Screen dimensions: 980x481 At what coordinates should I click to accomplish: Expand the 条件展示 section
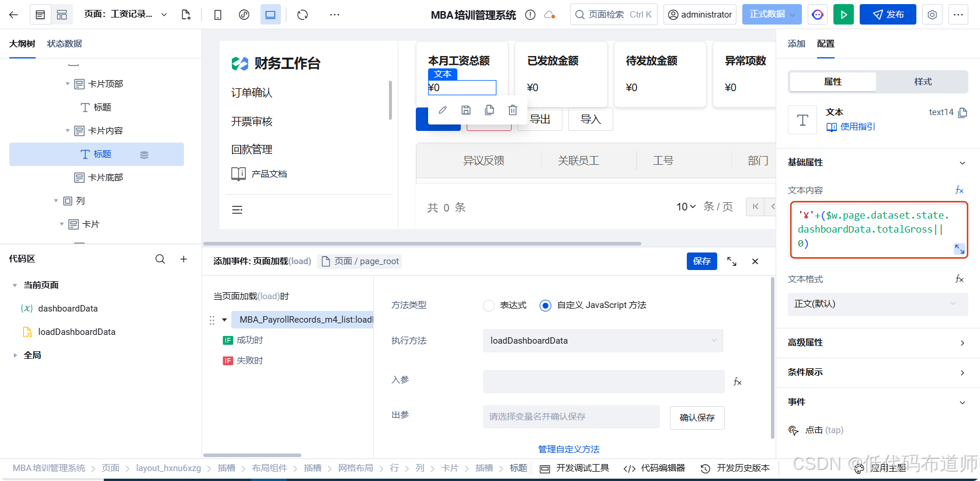click(x=962, y=372)
